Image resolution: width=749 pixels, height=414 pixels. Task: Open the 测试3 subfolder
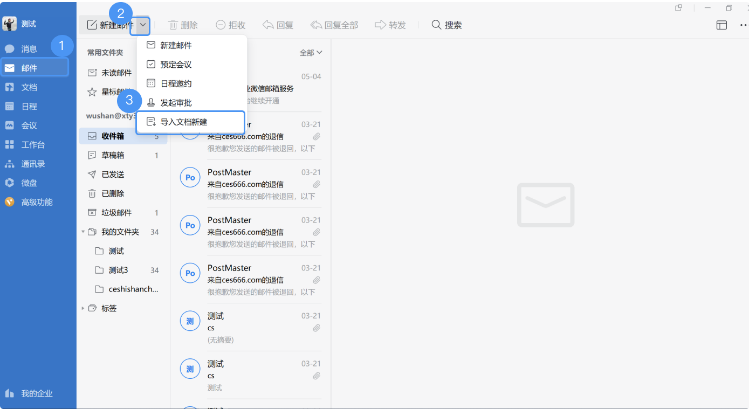[118, 270]
